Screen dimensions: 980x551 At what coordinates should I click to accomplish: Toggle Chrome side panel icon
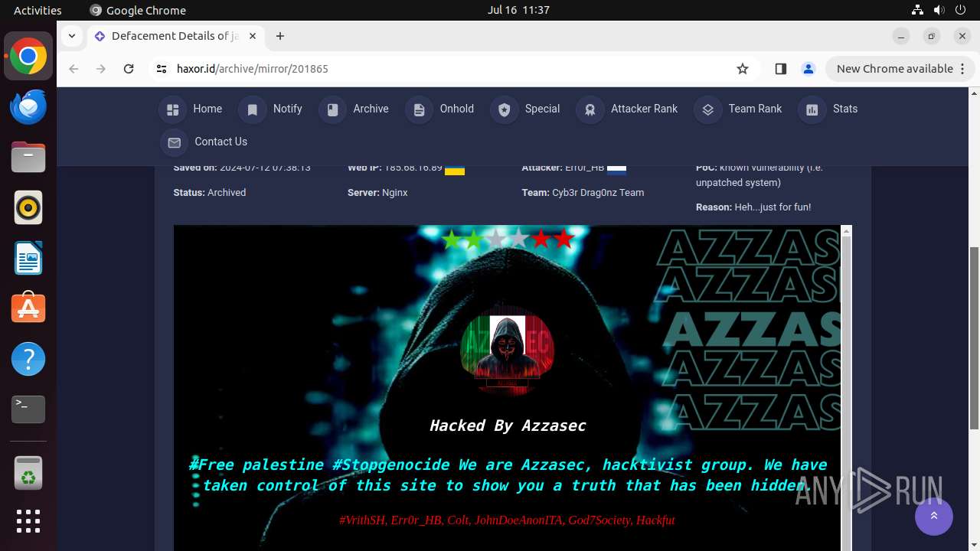780,69
